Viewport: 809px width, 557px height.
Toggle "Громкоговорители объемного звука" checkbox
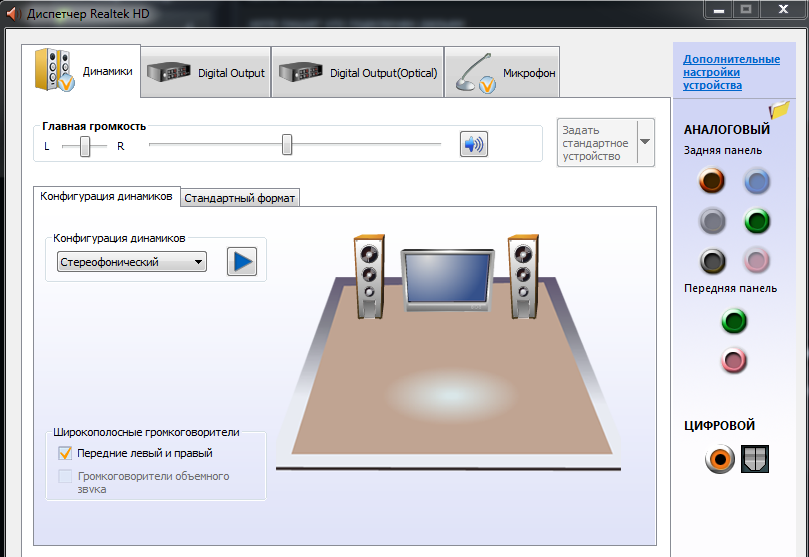click(x=66, y=477)
